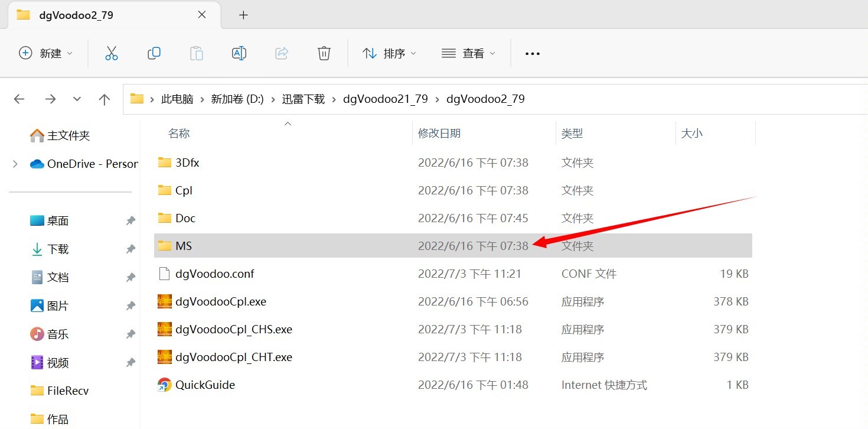This screenshot has width=868, height=429.
Task: Open 图片 in the sidebar
Action: [x=50, y=306]
